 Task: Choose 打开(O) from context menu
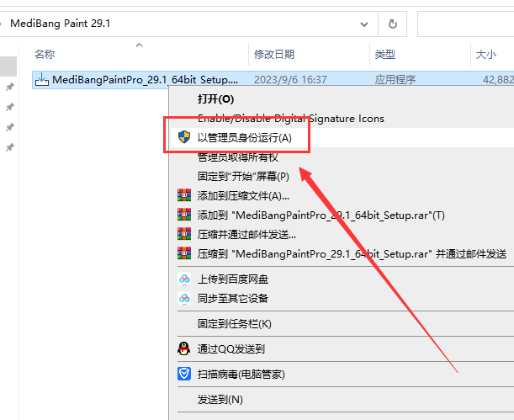pos(215,99)
